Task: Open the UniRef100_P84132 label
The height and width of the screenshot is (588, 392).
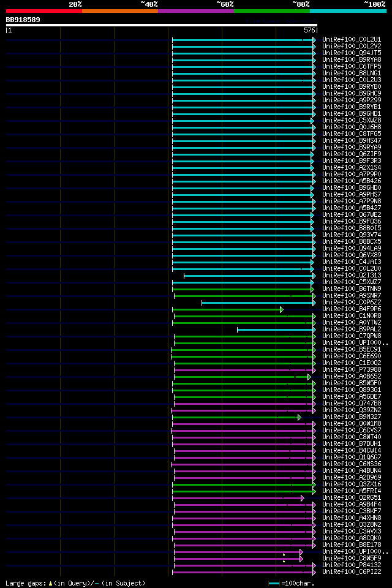Action: [352, 566]
